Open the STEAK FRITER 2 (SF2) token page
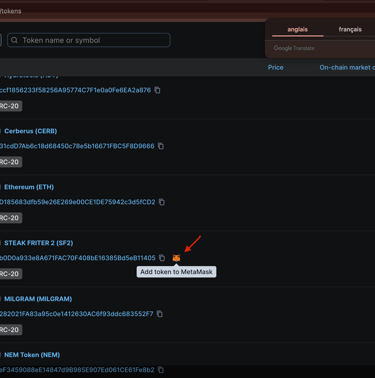 coord(39,243)
